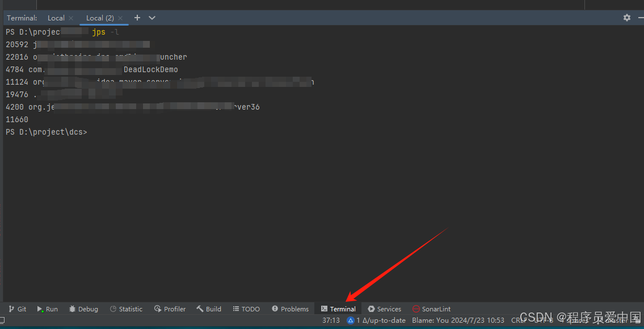Click the process ID 4200
This screenshot has width=644, height=329.
pos(15,107)
